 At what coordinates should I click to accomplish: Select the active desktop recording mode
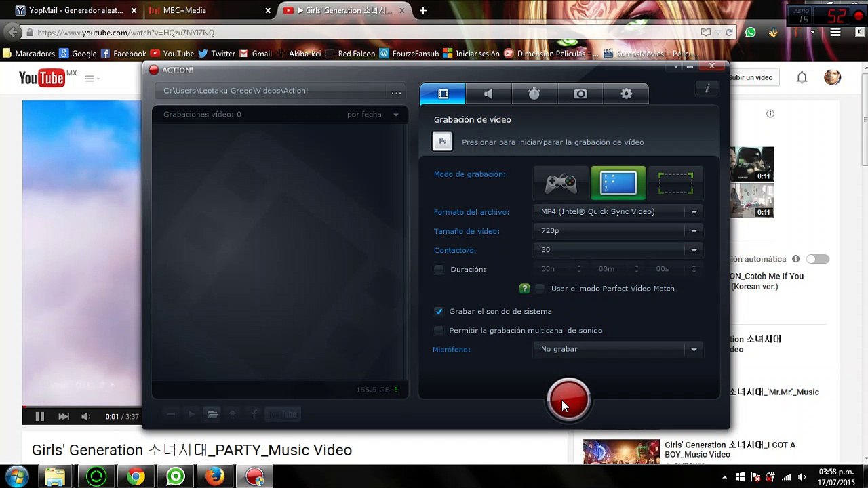click(x=618, y=183)
